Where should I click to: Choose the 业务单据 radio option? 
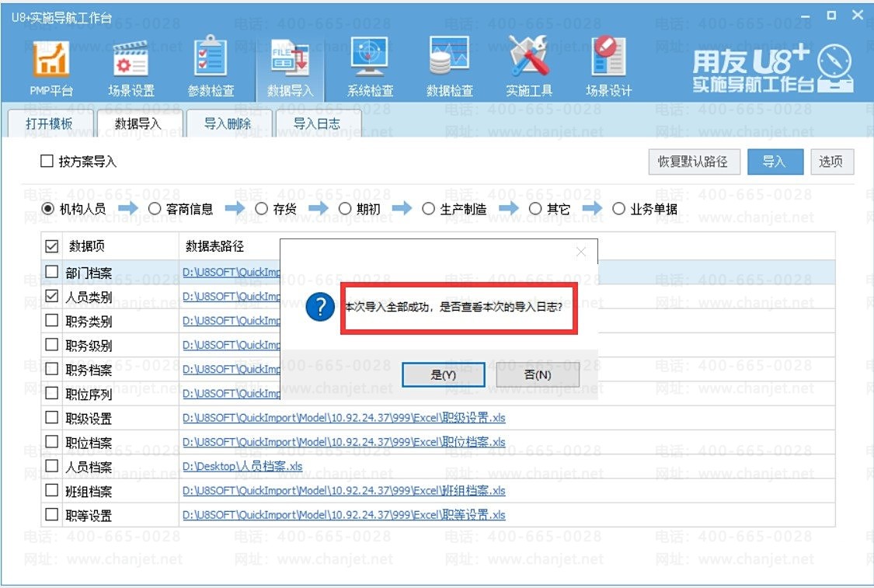pos(619,209)
